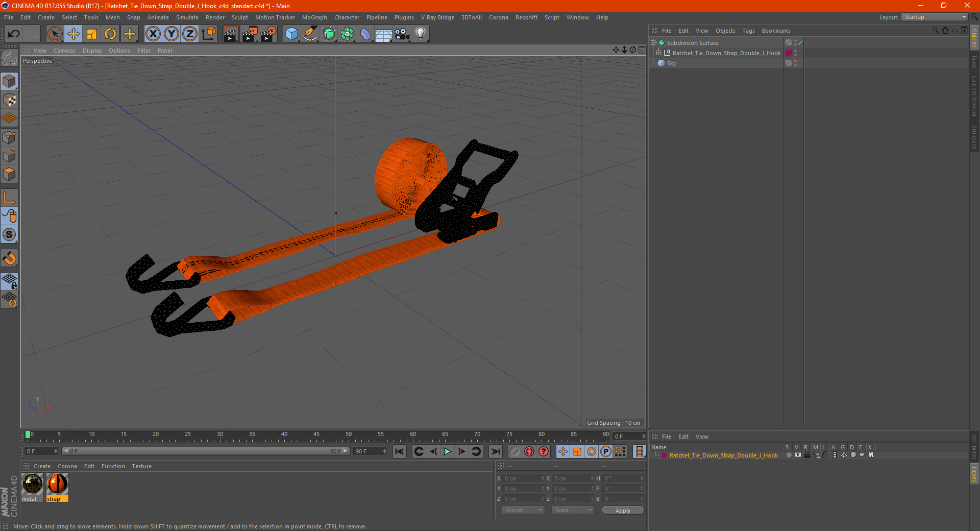The image size is (980, 531).
Task: Add a Light object
Action: pyautogui.click(x=421, y=34)
